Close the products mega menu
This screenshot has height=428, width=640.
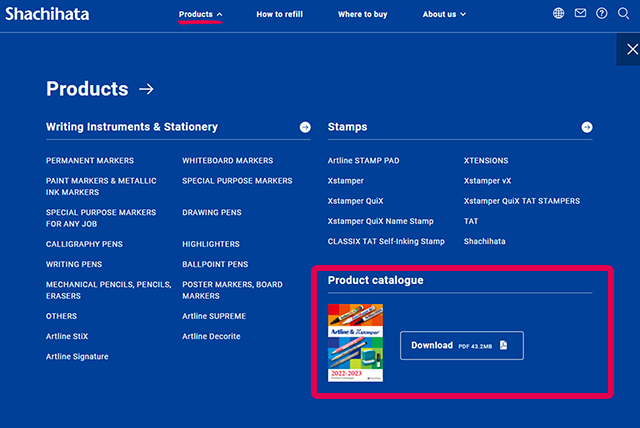coord(630,49)
